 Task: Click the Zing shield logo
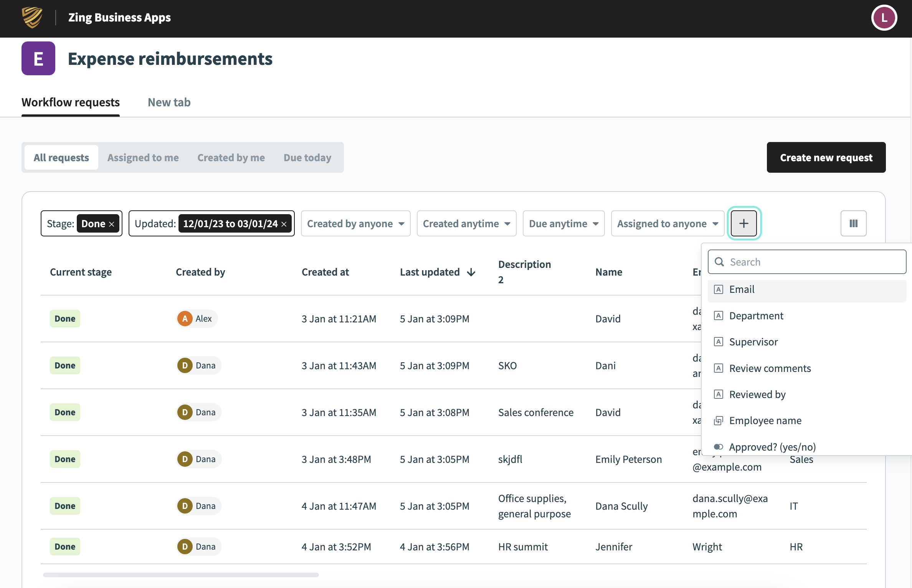32,18
